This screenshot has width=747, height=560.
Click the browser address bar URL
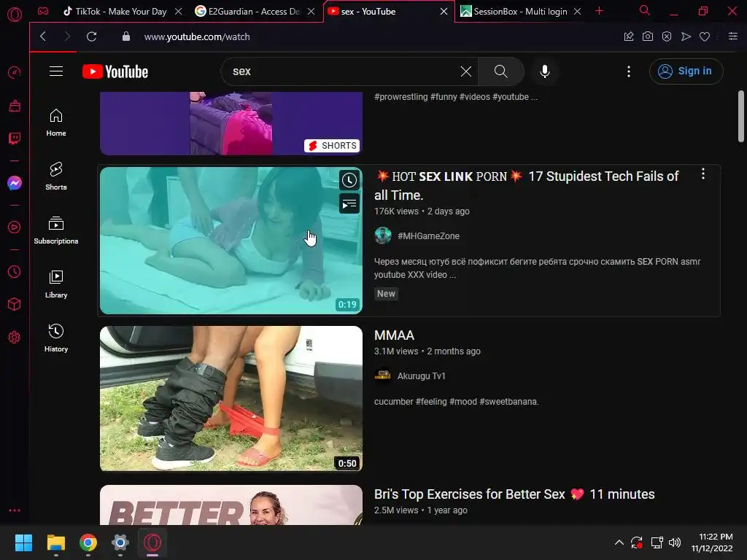[197, 36]
